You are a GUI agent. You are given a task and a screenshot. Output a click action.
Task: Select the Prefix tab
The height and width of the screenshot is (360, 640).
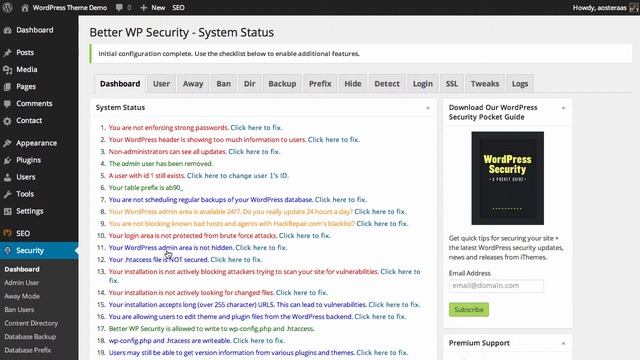(x=320, y=84)
